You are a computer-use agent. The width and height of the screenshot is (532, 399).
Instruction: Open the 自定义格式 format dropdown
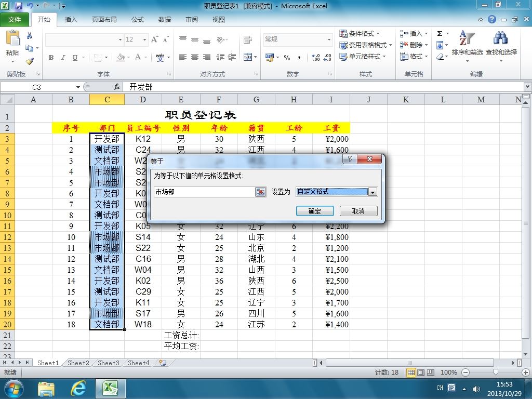click(373, 192)
